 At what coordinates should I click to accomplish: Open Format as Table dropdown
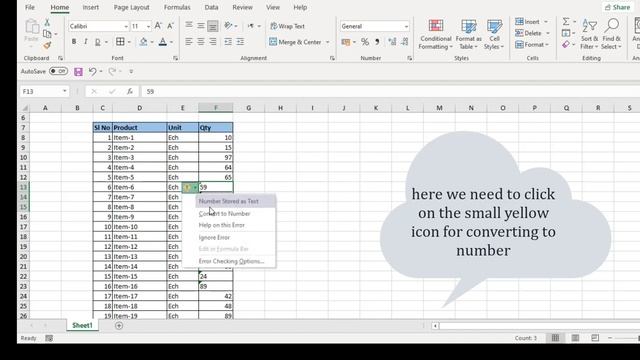[x=468, y=35]
